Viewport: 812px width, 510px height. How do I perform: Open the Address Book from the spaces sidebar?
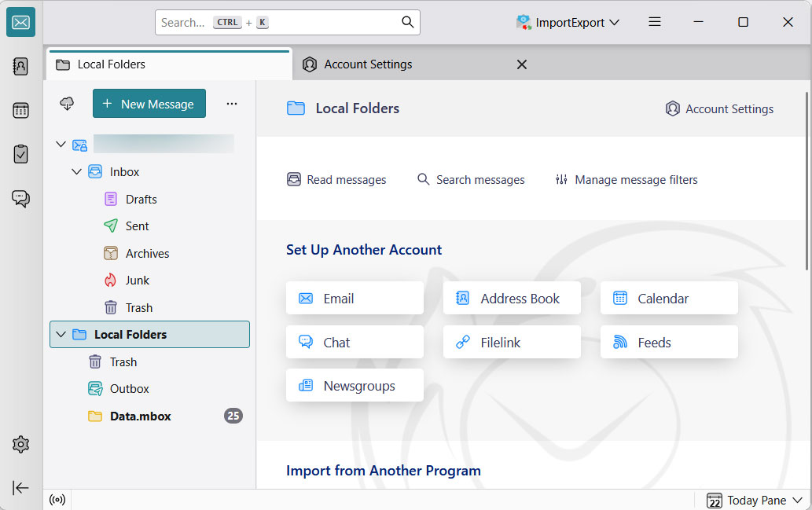20,66
